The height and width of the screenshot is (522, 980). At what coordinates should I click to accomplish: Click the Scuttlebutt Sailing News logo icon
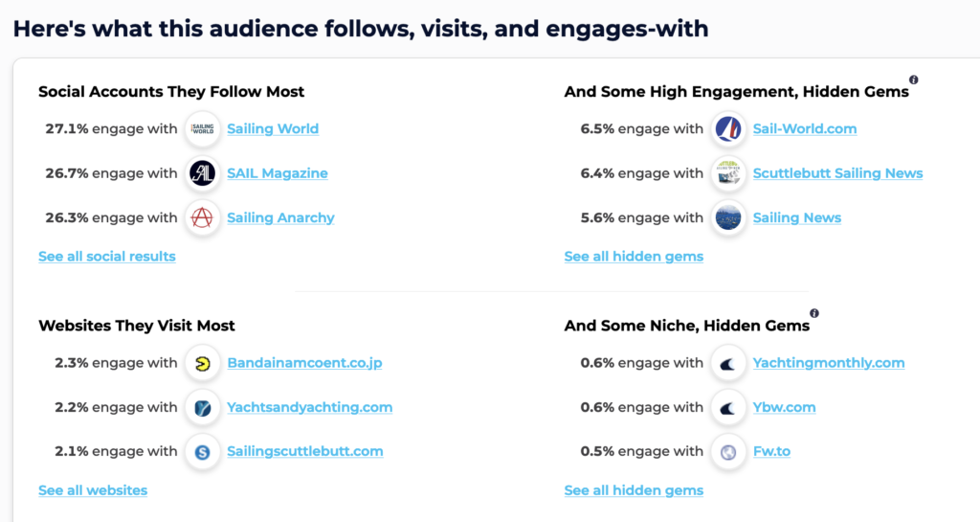[728, 173]
